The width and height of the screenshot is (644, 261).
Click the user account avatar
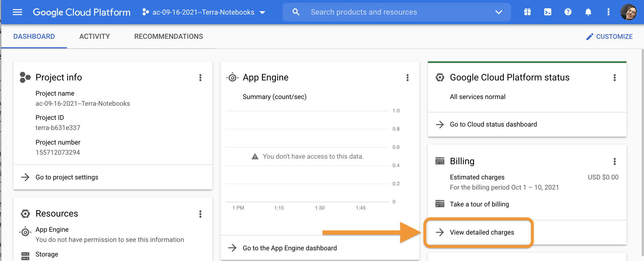(628, 12)
